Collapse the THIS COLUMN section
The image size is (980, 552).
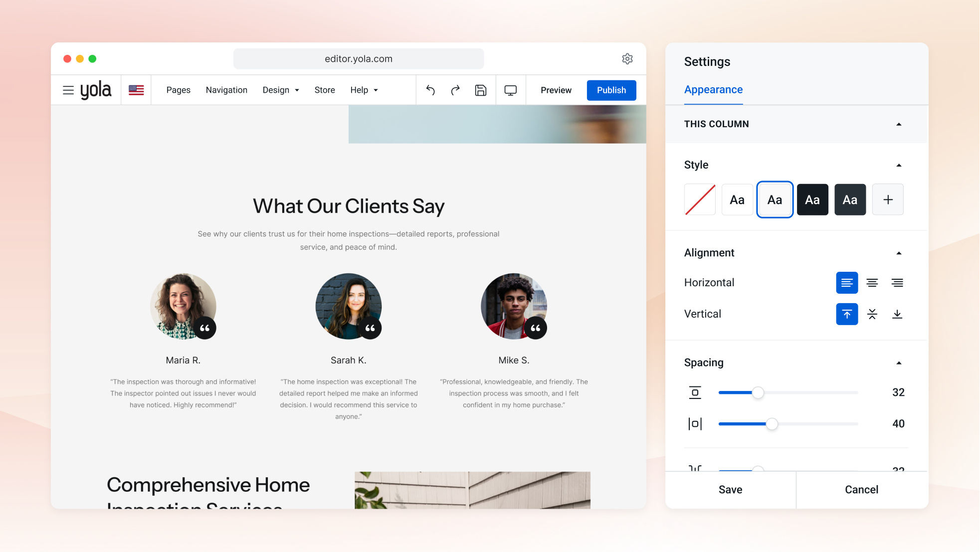(899, 124)
